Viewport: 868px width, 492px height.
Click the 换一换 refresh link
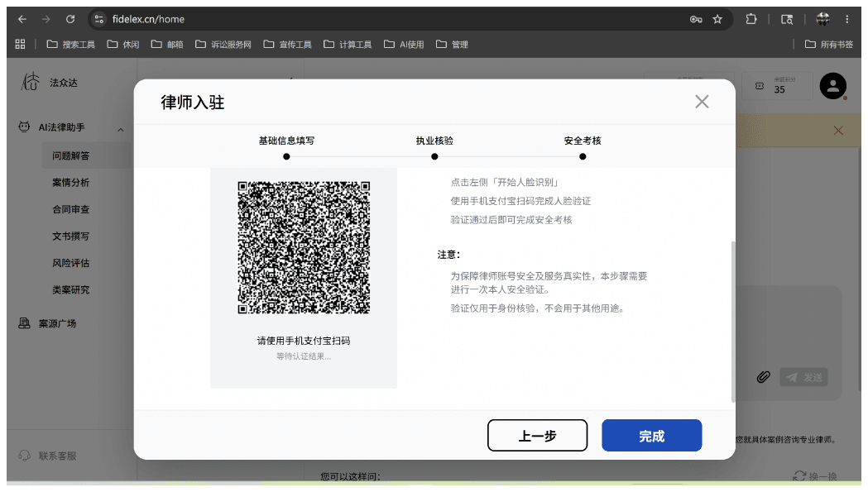815,476
